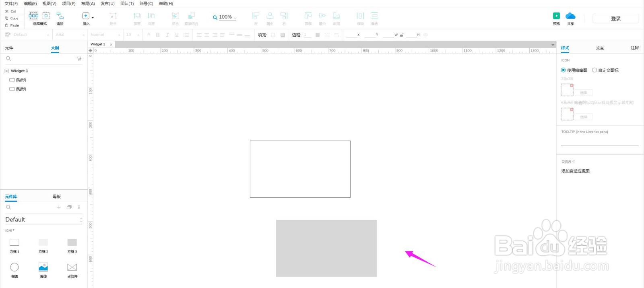Open the 编辑(E) menu
644x288 pixels.
tap(30, 4)
